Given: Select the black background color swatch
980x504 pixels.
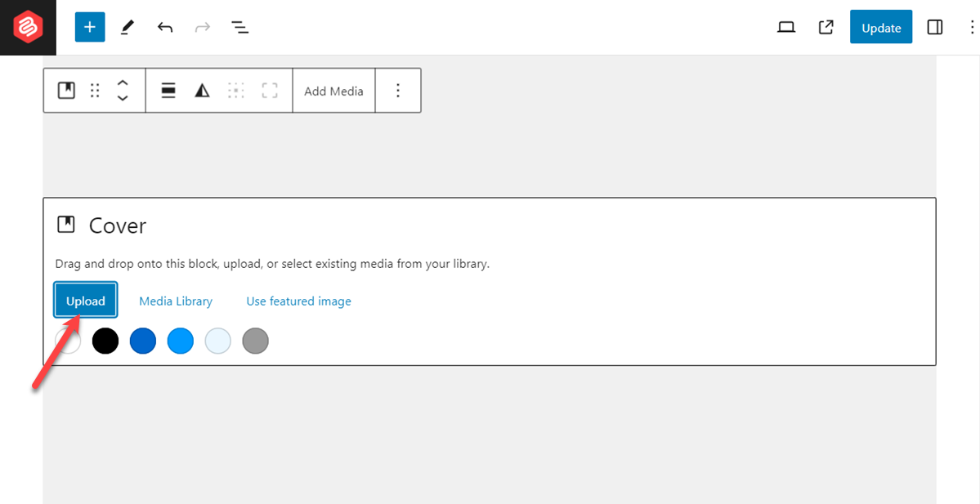Looking at the screenshot, I should click(x=105, y=341).
